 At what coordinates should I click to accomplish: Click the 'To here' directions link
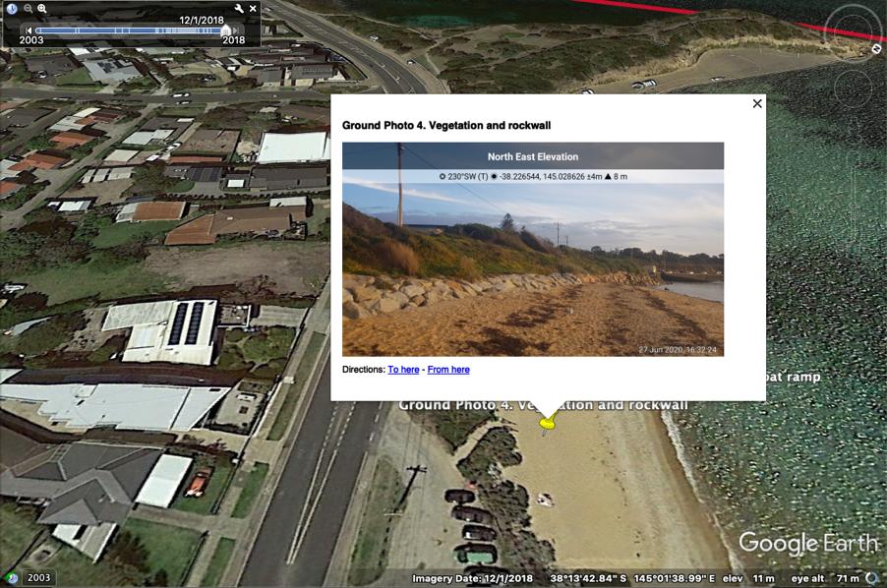tap(403, 369)
